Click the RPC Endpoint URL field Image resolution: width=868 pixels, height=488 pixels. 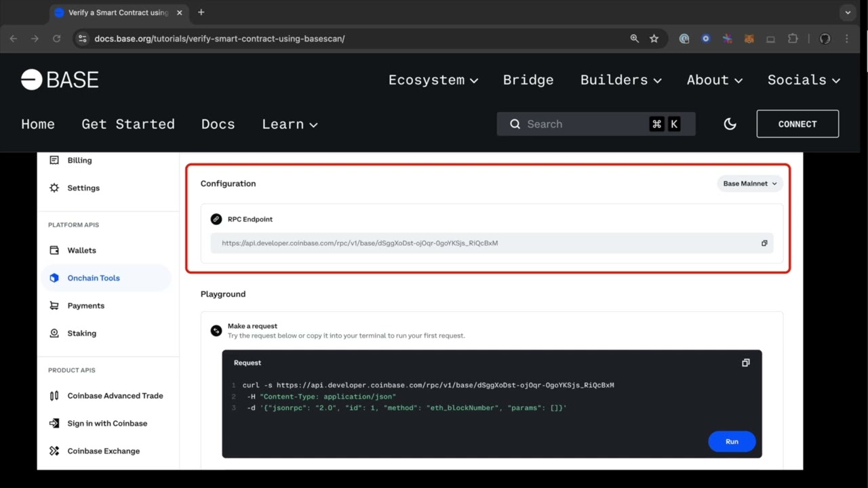coord(492,243)
